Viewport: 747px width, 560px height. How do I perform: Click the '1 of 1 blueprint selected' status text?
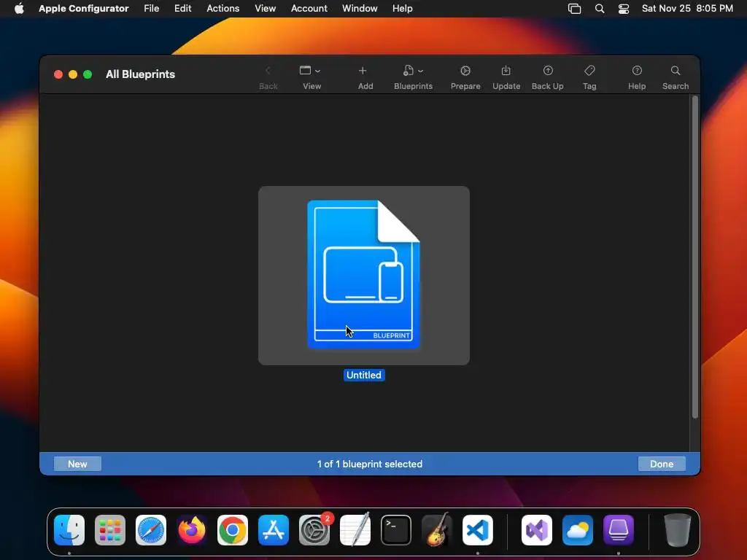pos(370,464)
